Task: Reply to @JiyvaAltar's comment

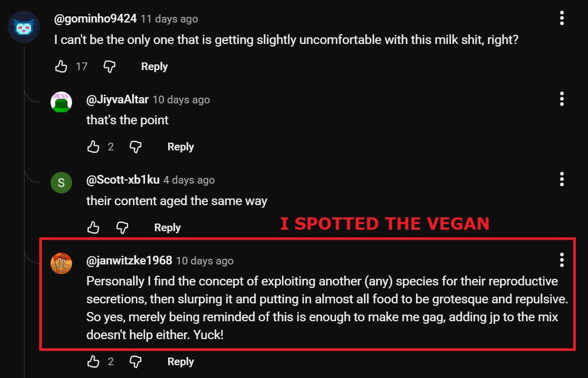Action: click(x=180, y=146)
